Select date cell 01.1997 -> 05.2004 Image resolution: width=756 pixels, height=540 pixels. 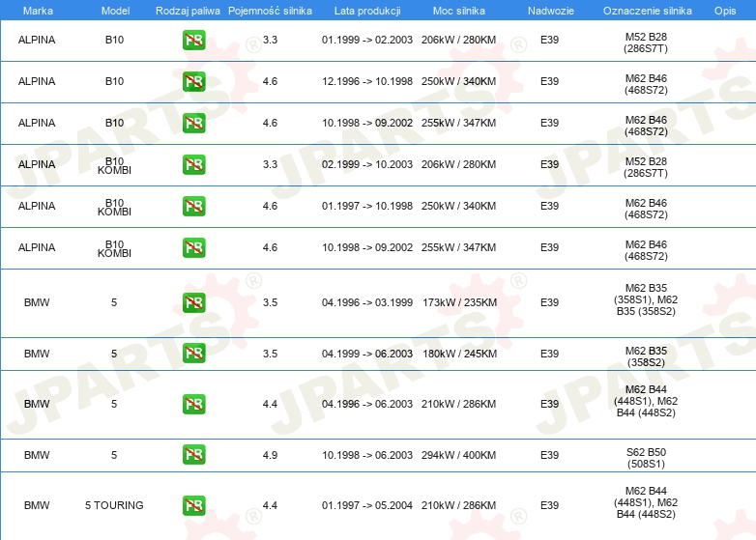point(367,505)
